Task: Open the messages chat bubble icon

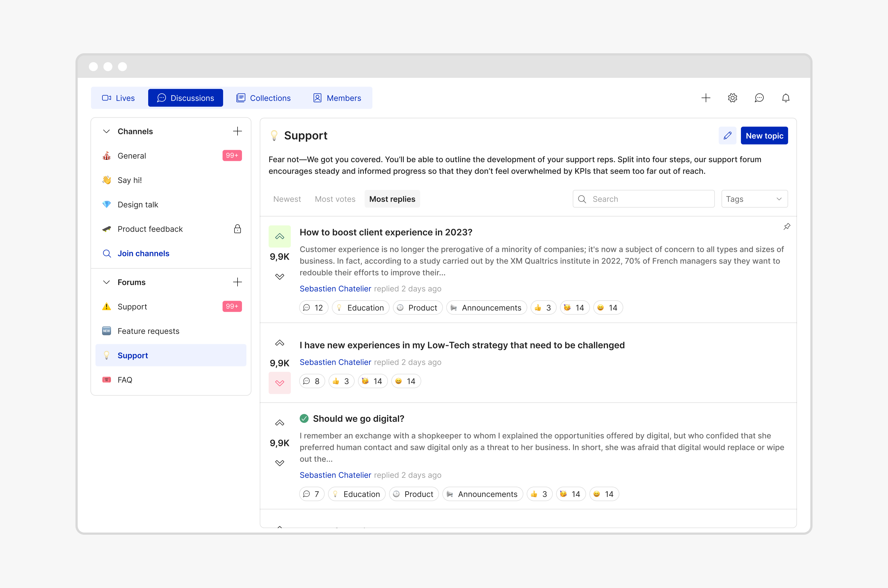Action: [759, 98]
